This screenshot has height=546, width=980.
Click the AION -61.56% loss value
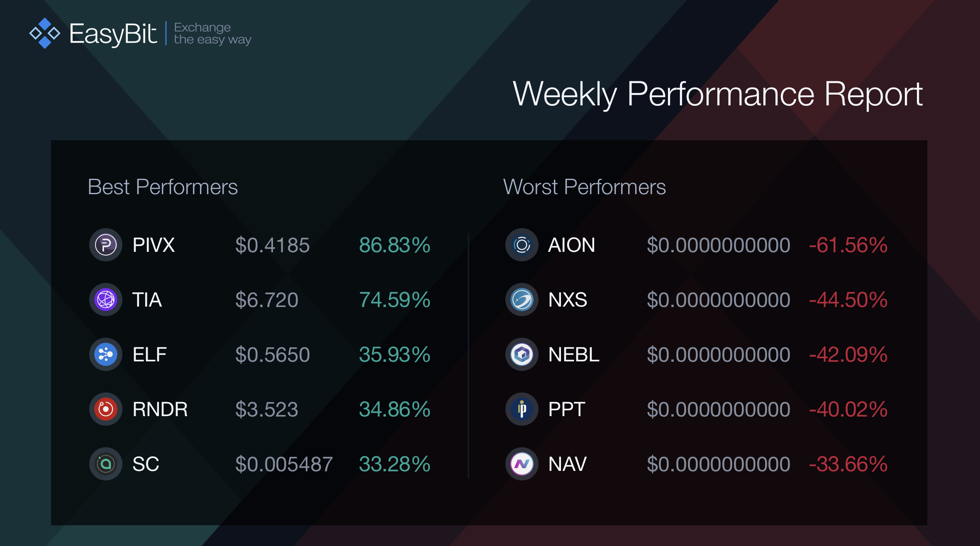coord(848,245)
